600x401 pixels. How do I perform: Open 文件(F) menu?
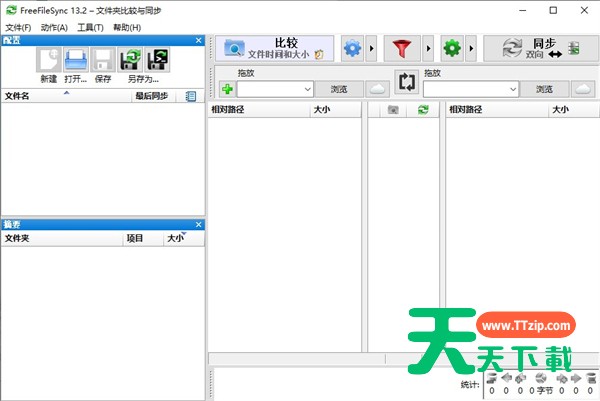click(x=18, y=28)
